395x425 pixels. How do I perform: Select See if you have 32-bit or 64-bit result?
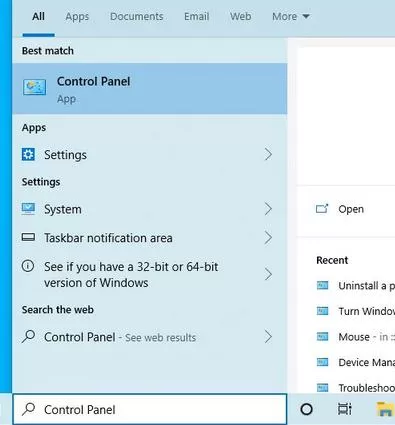click(150, 275)
